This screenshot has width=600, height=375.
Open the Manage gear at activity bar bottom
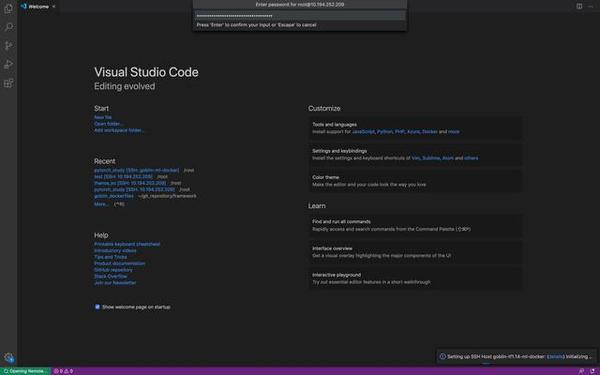click(x=9, y=357)
